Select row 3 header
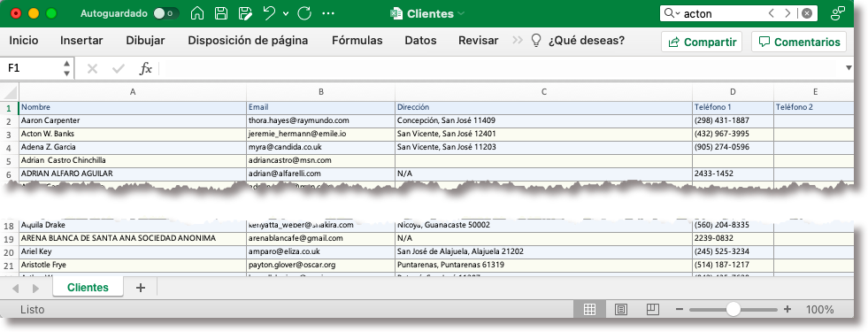The image size is (868, 332). (9, 135)
